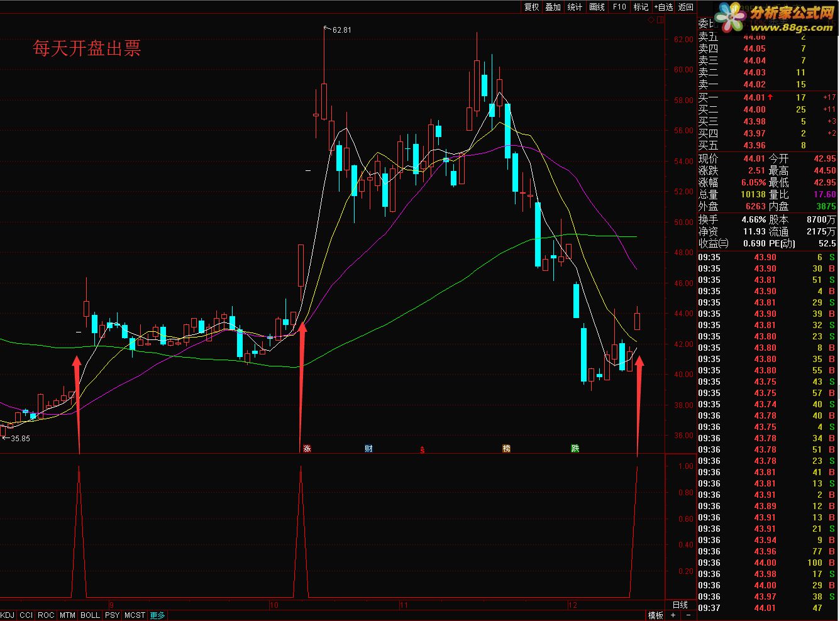Switch to MCST indicator tab

[135, 615]
